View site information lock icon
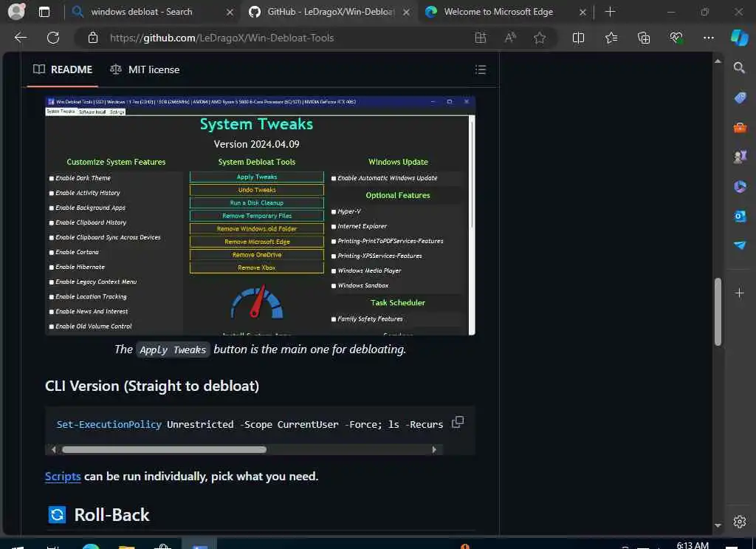The width and height of the screenshot is (756, 549). point(93,38)
